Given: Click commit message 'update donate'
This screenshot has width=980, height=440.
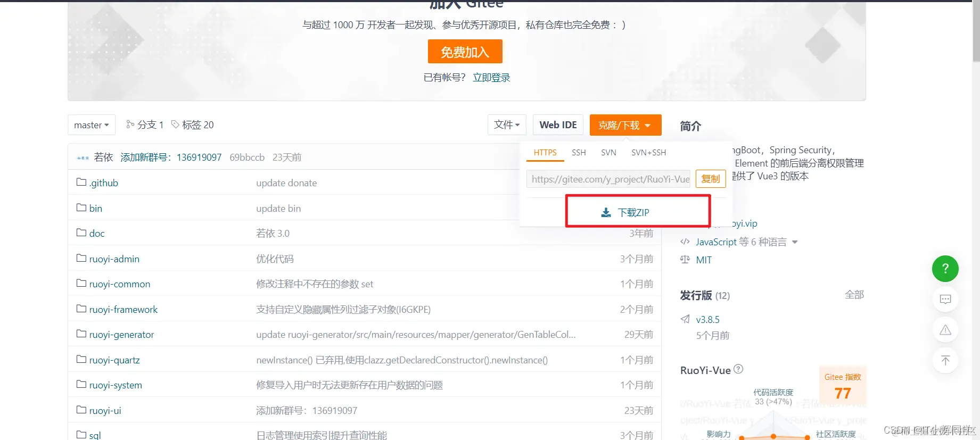Looking at the screenshot, I should click(286, 183).
